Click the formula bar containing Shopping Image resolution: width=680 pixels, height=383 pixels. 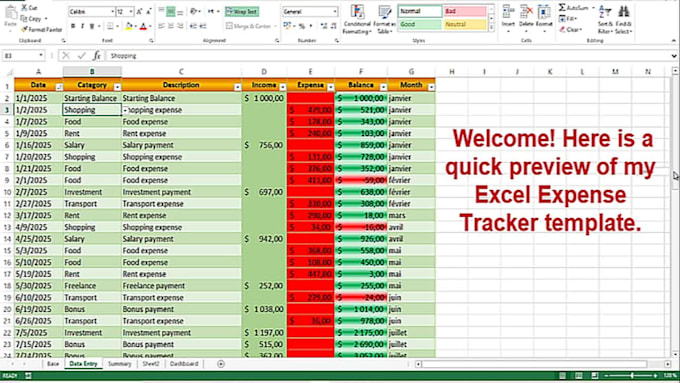388,56
